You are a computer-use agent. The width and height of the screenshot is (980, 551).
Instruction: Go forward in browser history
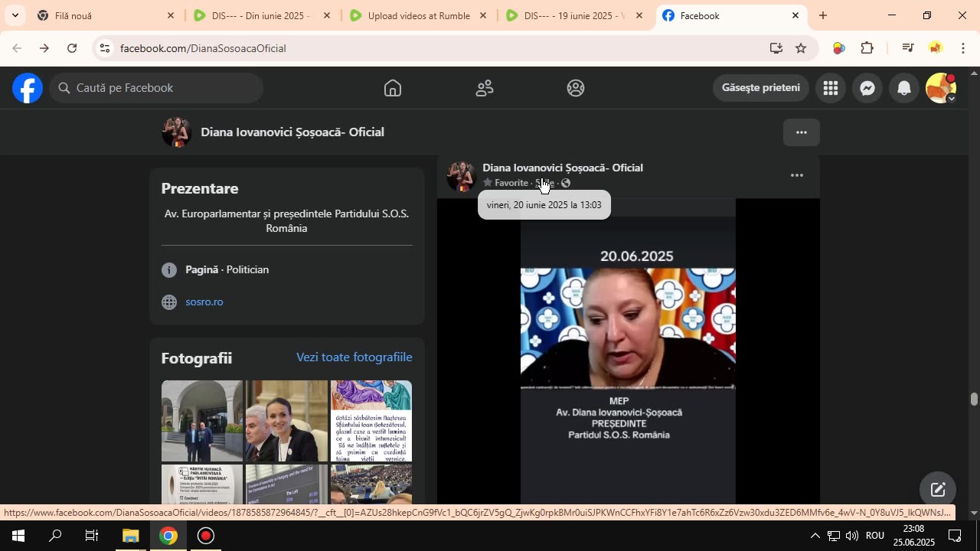[44, 48]
